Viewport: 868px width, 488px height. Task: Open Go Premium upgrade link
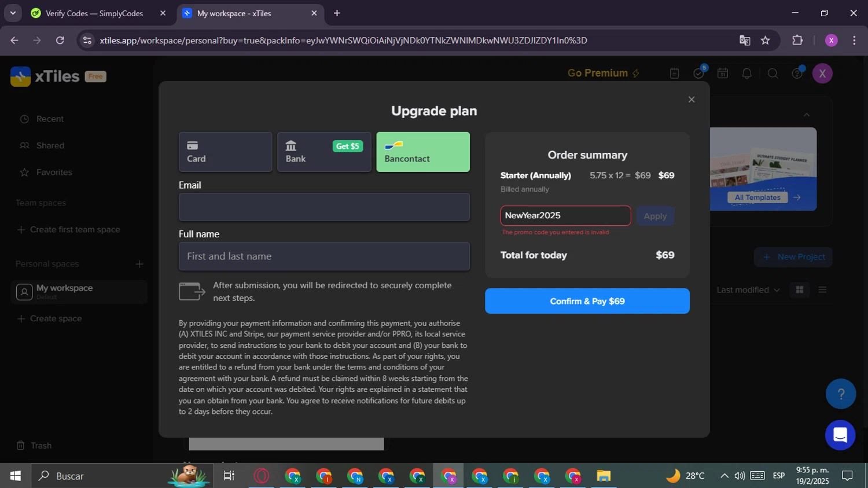tap(603, 73)
